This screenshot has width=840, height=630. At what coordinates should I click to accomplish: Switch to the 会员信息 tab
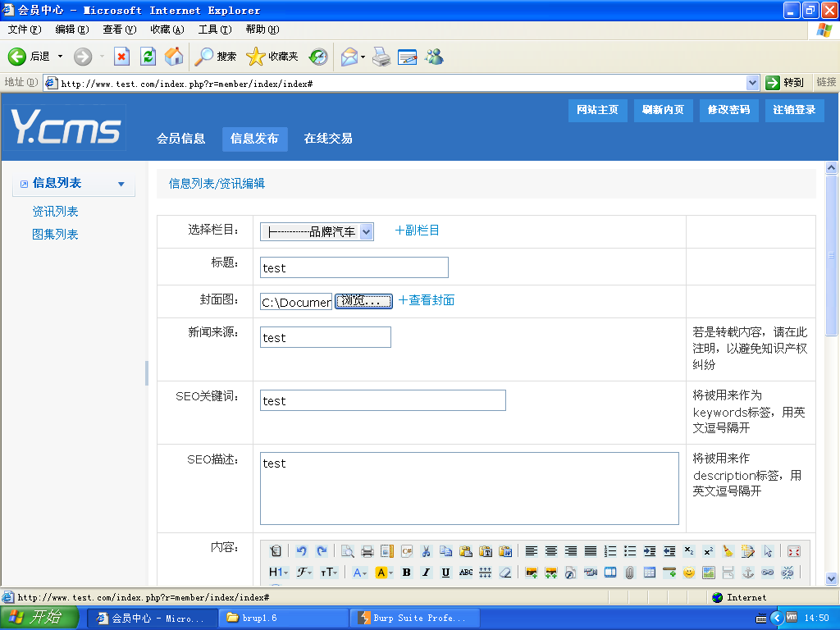(x=180, y=139)
